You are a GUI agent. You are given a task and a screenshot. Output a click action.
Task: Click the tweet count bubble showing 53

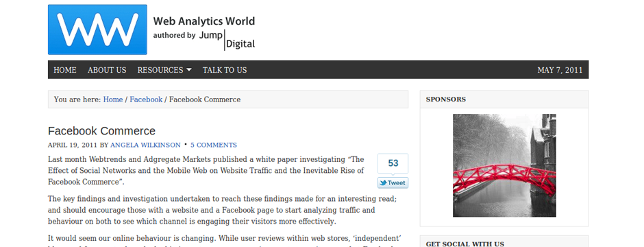click(x=393, y=163)
